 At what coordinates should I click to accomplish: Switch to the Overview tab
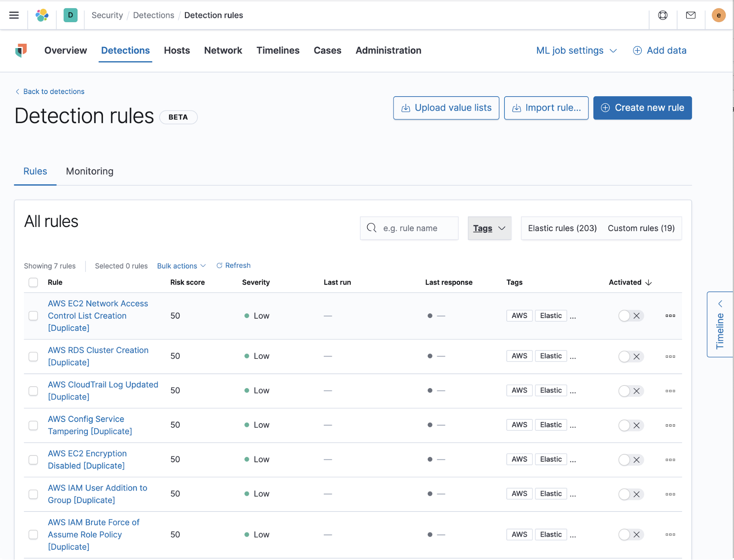pos(65,50)
